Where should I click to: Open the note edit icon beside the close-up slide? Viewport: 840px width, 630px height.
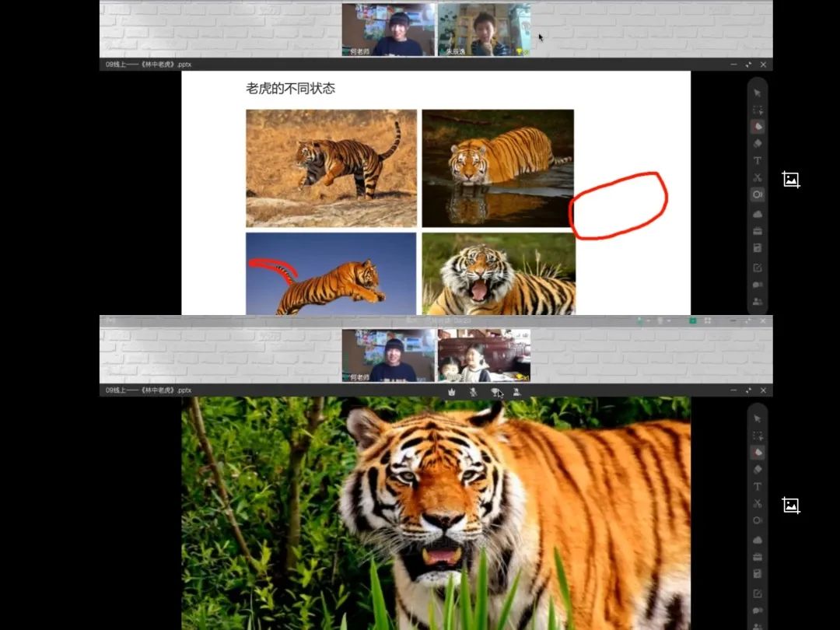758,593
